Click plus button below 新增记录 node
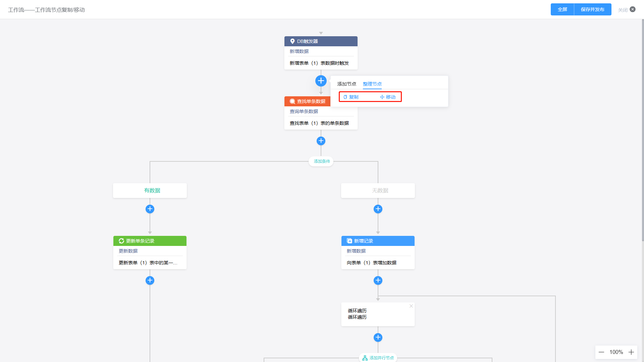This screenshot has width=644, height=362. point(378,280)
